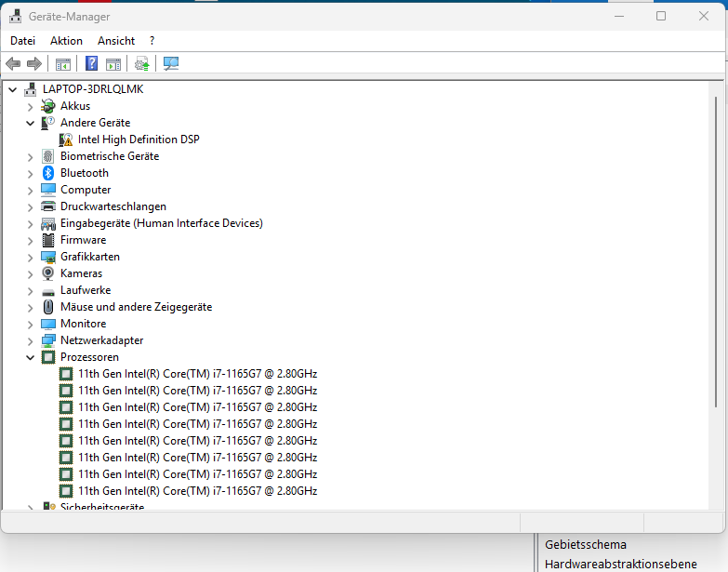
Task: Click the Grafikkarten display adapter icon
Action: click(47, 257)
